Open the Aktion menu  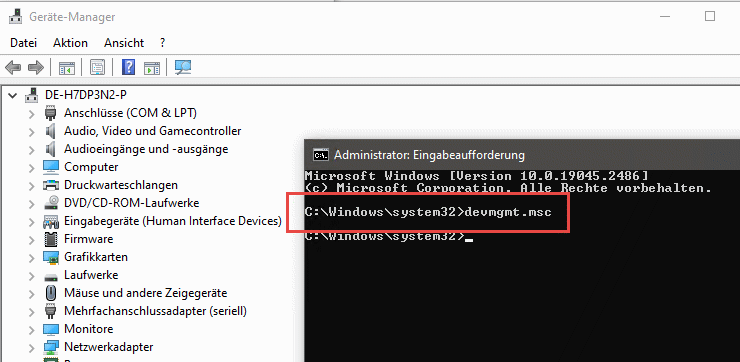click(70, 43)
